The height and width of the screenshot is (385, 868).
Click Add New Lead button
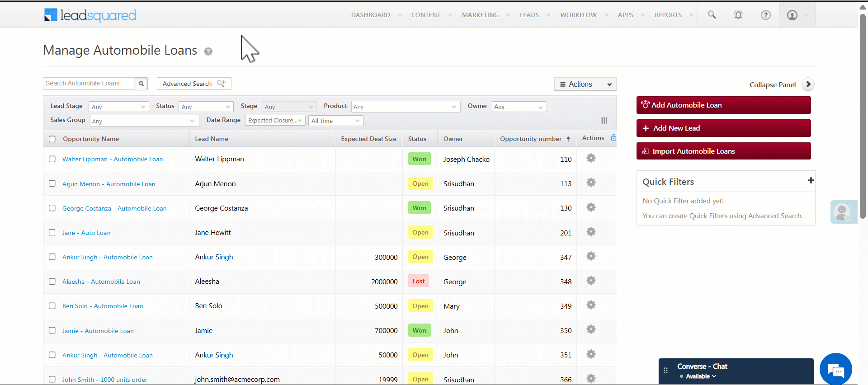tap(723, 128)
